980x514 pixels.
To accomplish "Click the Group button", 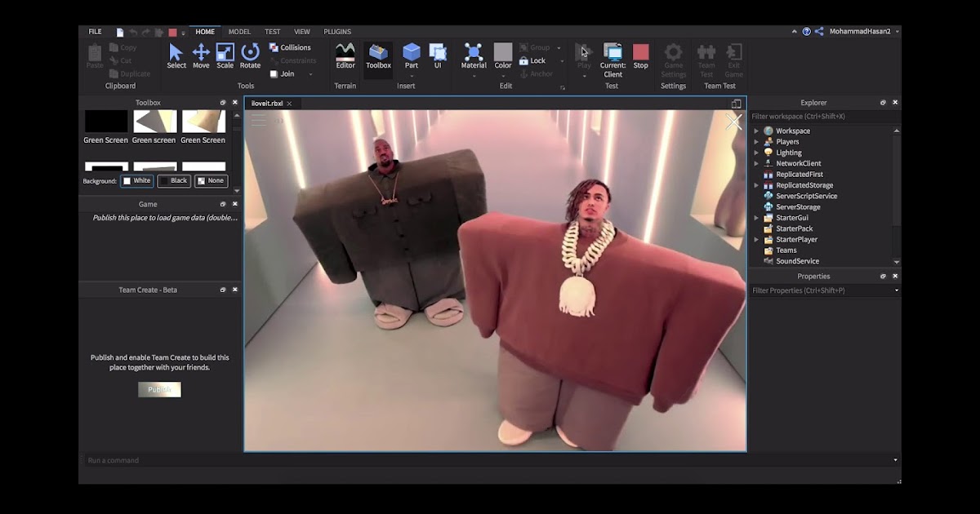I will tap(535, 47).
